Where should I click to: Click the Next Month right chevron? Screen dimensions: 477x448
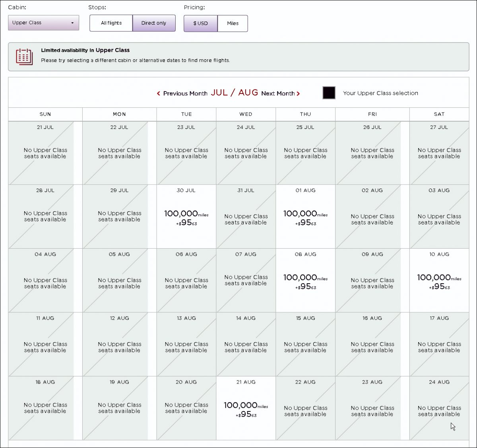point(298,93)
